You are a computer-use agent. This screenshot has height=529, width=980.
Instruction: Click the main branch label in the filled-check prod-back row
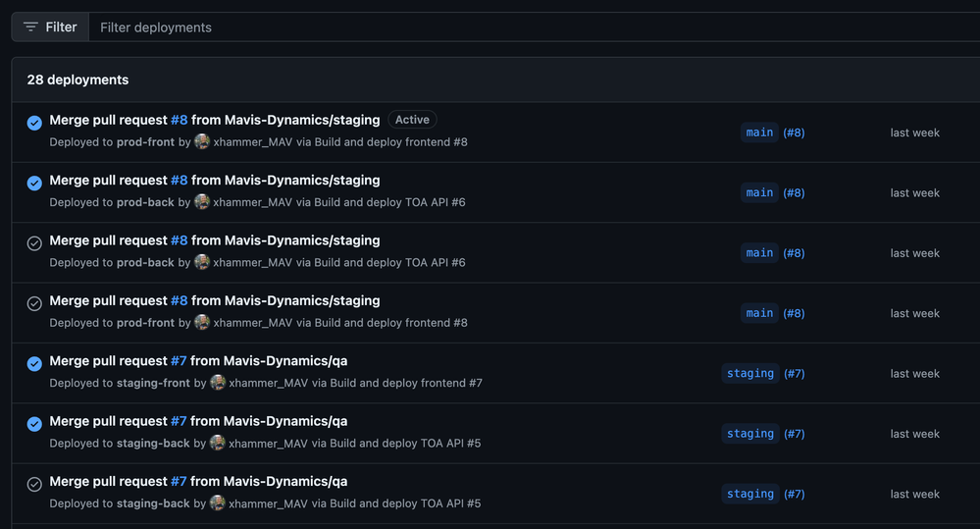759,192
